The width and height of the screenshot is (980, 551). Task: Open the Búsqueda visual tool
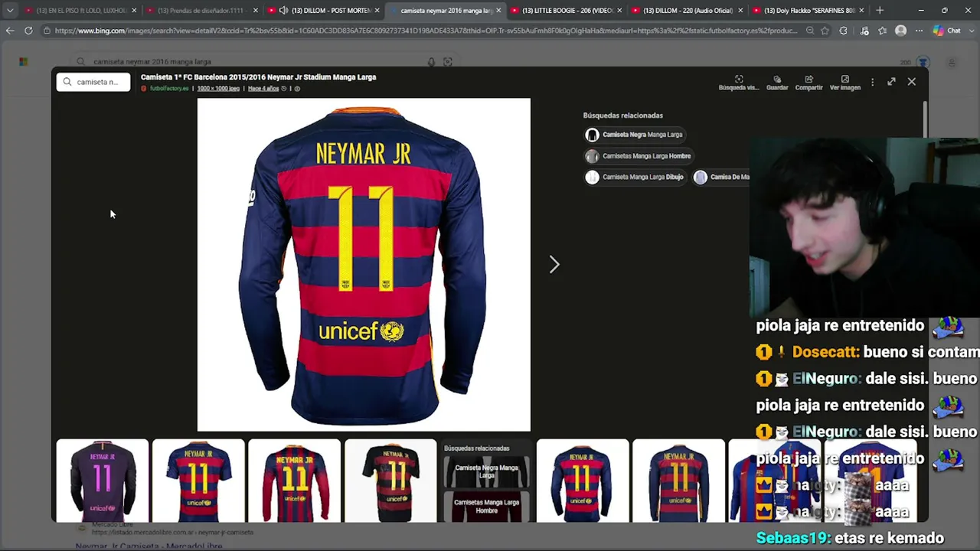pos(738,83)
